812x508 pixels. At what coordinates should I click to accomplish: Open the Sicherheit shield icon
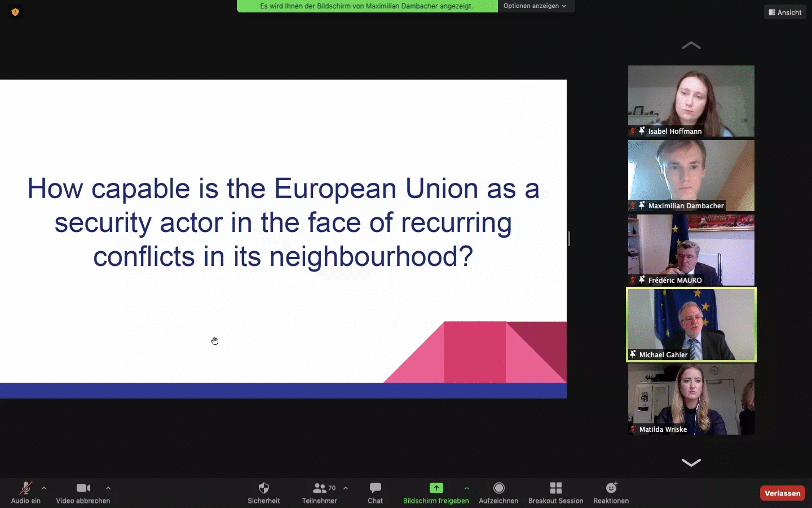(263, 488)
